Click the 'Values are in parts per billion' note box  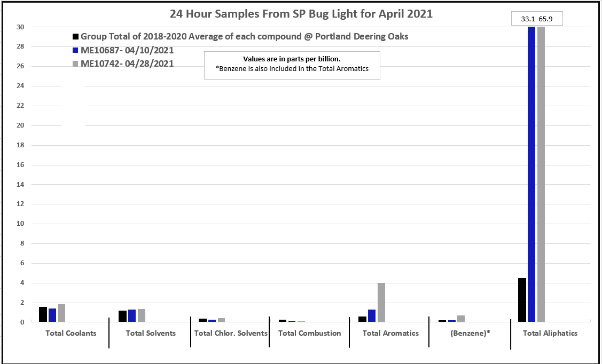[292, 65]
